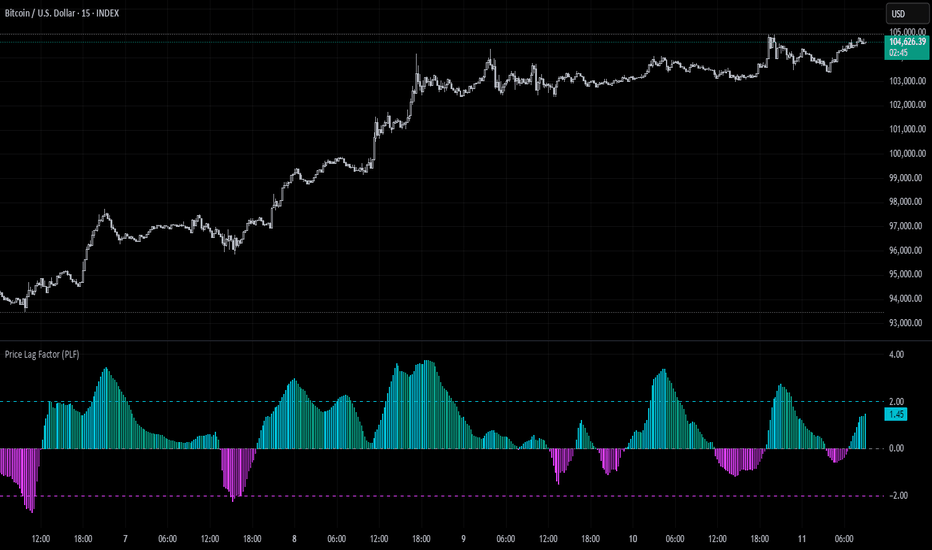
Task: Click the 0.00 indicator scale label
Action: (x=896, y=448)
